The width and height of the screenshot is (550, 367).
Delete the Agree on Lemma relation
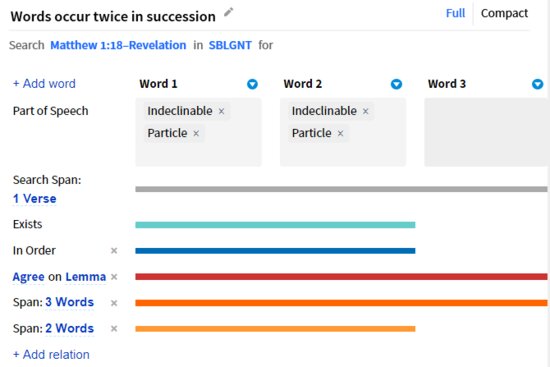114,277
